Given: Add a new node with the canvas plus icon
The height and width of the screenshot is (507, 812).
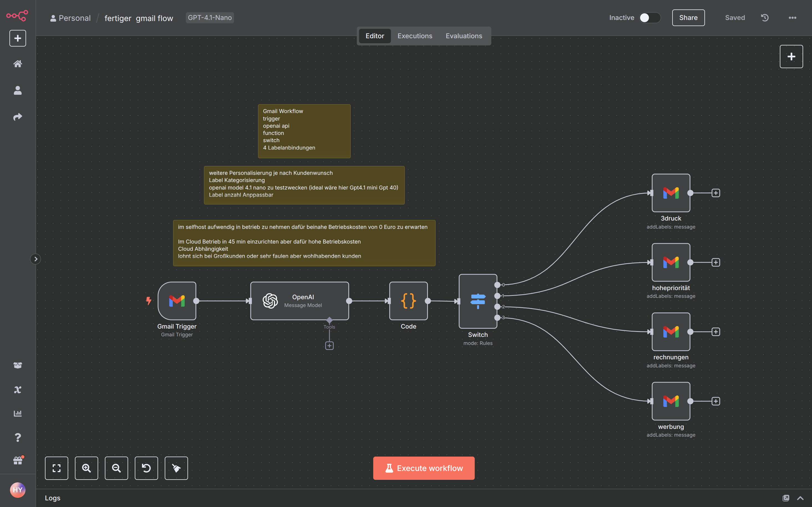Looking at the screenshot, I should (x=791, y=56).
